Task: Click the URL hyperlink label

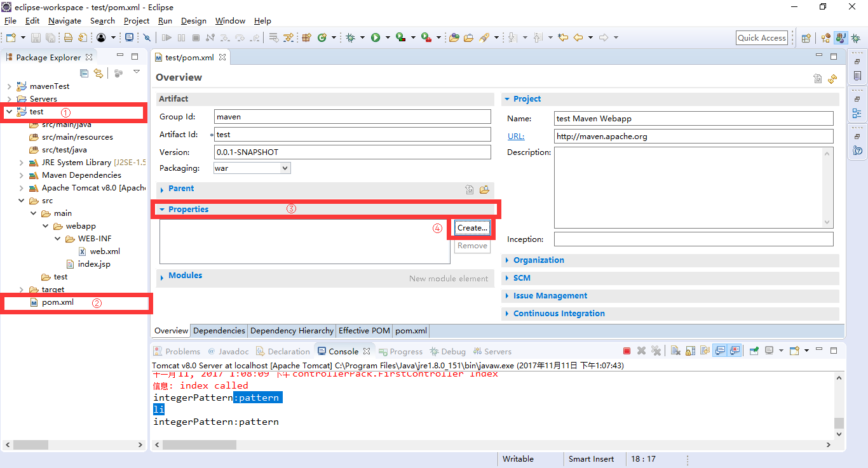Action: click(x=516, y=136)
